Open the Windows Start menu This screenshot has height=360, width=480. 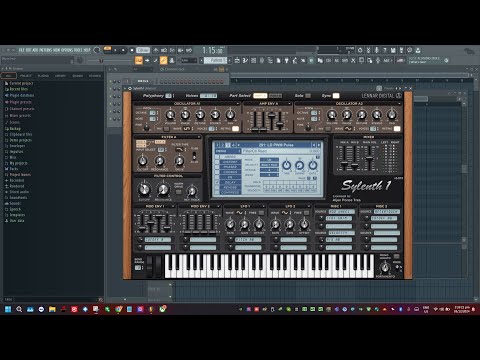click(x=8, y=309)
